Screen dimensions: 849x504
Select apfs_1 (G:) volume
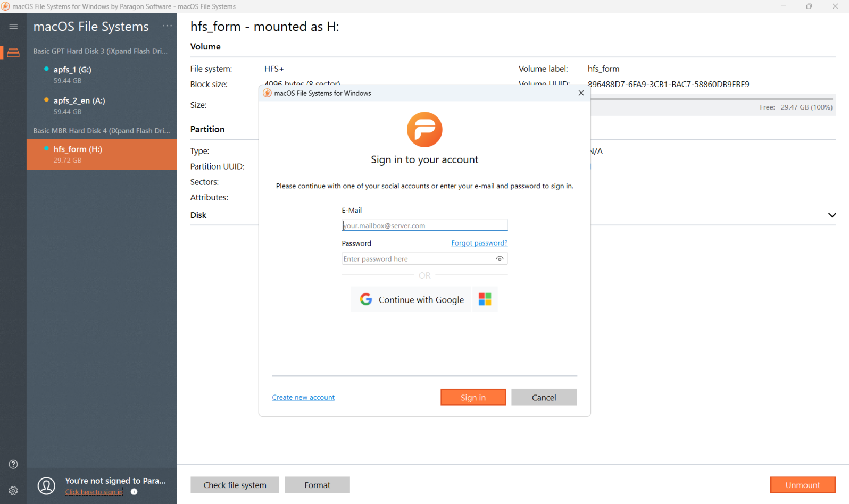tap(102, 75)
